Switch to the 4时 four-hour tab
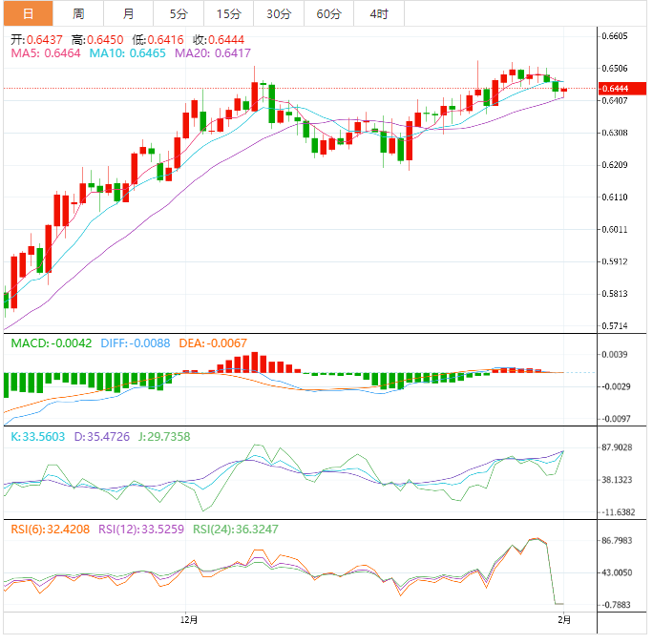Image resolution: width=653 pixels, height=644 pixels. point(379,13)
